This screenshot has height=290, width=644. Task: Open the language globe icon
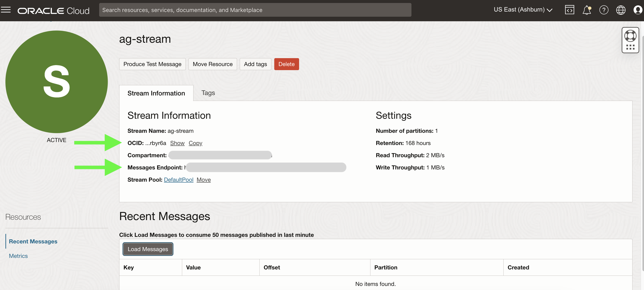[x=621, y=10]
